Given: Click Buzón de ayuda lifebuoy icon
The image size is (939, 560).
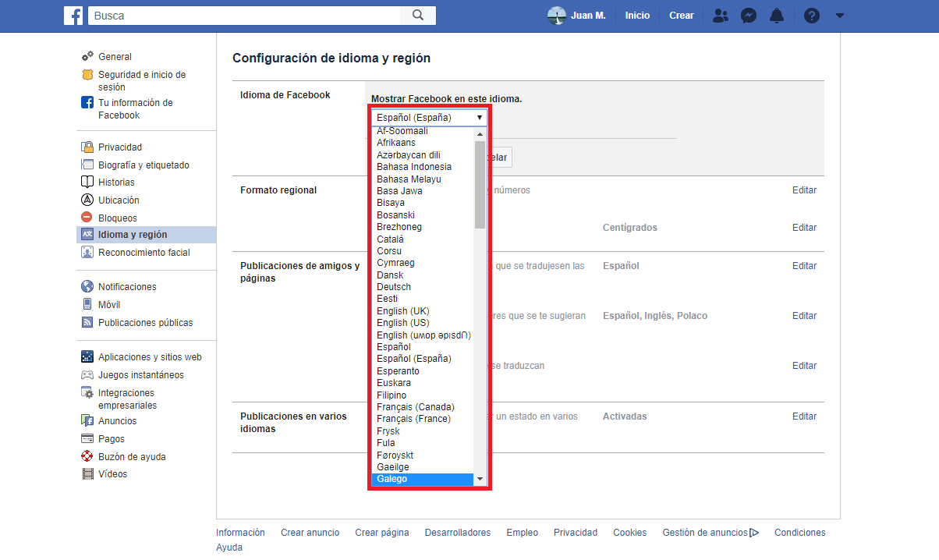Looking at the screenshot, I should (87, 456).
